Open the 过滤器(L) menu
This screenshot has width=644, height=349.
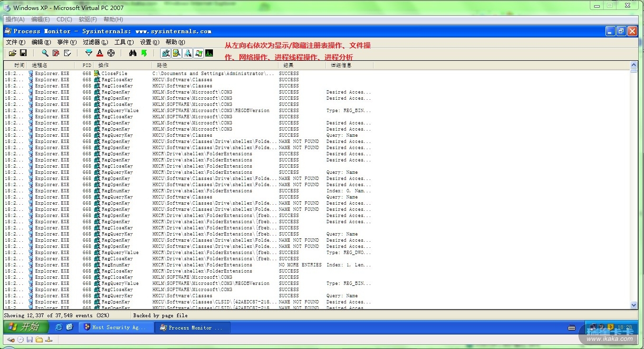tap(95, 42)
